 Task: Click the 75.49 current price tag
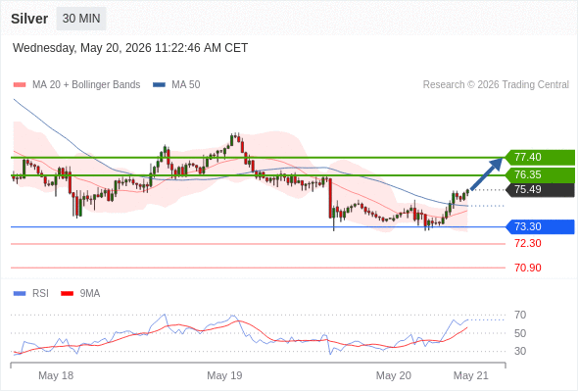[x=540, y=189]
